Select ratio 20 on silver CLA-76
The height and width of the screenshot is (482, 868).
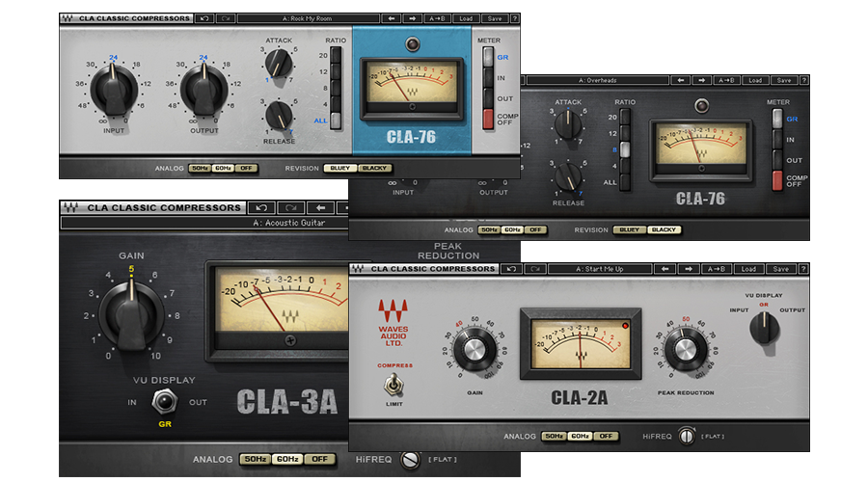point(336,55)
